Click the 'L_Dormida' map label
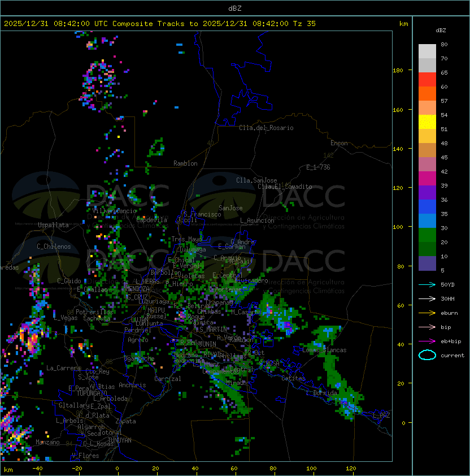The height and width of the screenshot is (476, 470). 321,393
